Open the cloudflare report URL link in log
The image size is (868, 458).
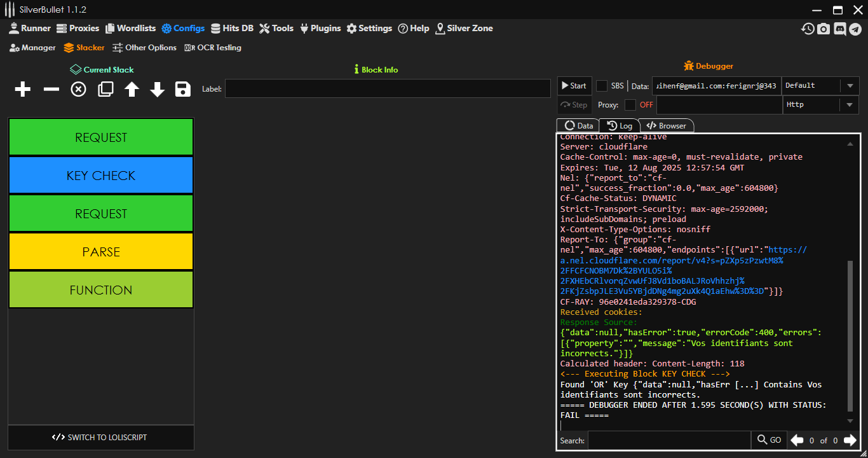coord(684,270)
